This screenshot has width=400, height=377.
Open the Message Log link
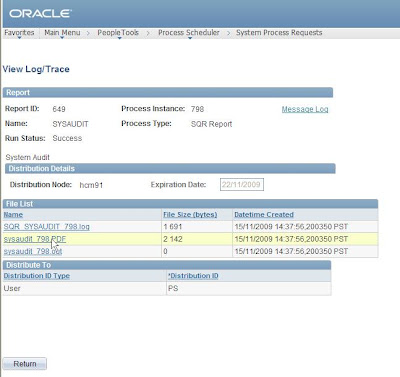305,109
